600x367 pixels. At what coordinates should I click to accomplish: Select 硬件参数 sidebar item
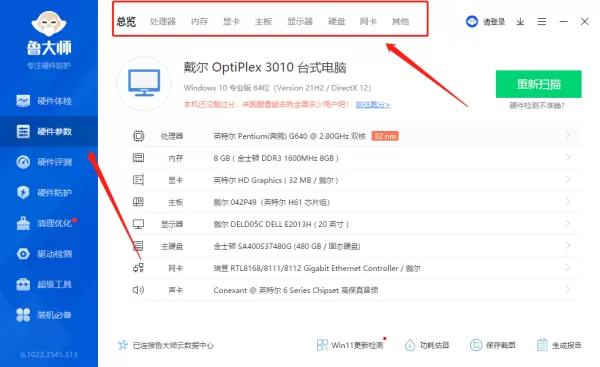pos(49,131)
